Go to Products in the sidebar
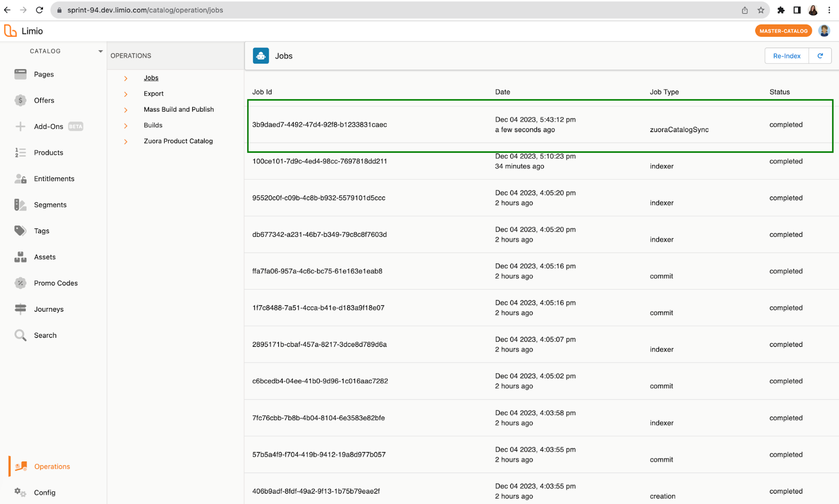Screen dimensions: 839x504 pyautogui.click(x=49, y=152)
